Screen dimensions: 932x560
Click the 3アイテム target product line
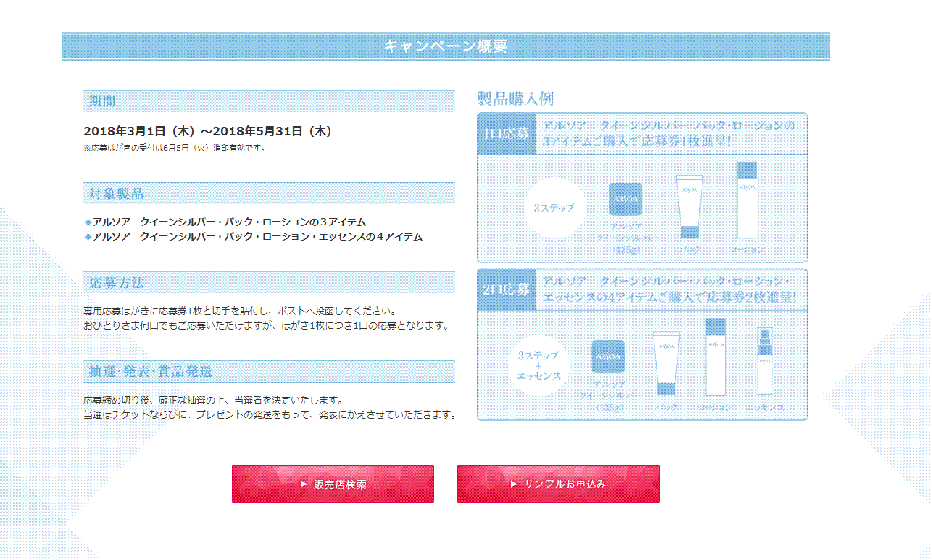[x=225, y=222]
